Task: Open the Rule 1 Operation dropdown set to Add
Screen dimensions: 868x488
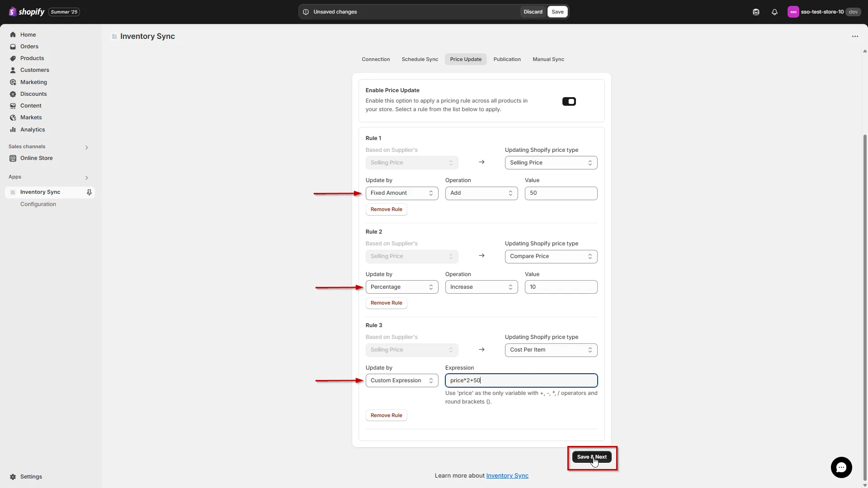Action: (x=481, y=193)
